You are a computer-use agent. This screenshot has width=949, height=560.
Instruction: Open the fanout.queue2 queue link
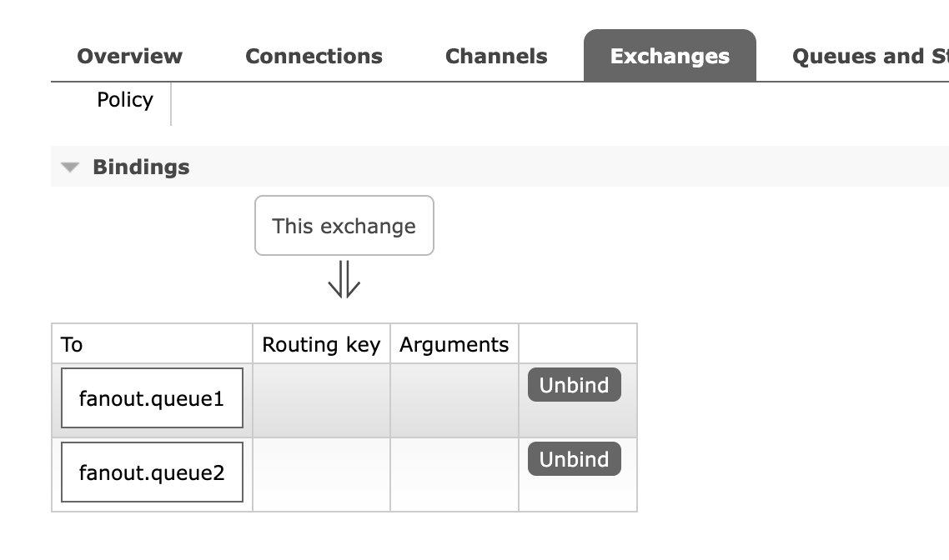click(152, 472)
